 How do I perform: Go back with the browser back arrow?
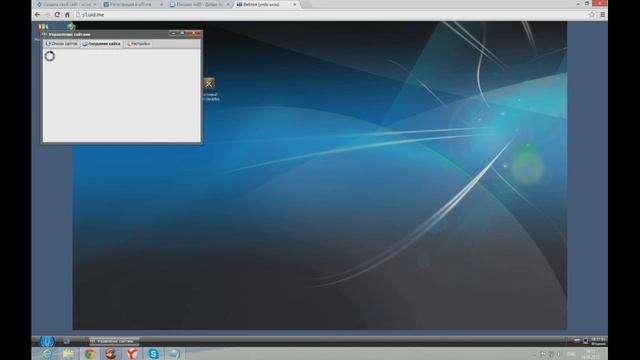point(37,15)
